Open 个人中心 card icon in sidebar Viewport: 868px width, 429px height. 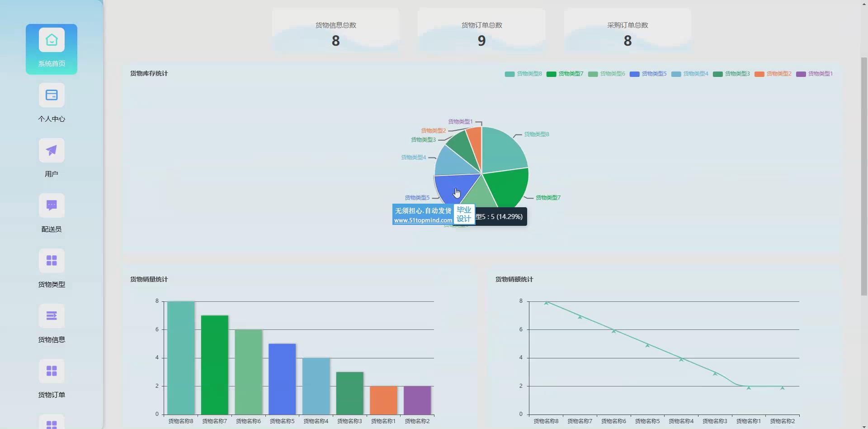point(52,95)
